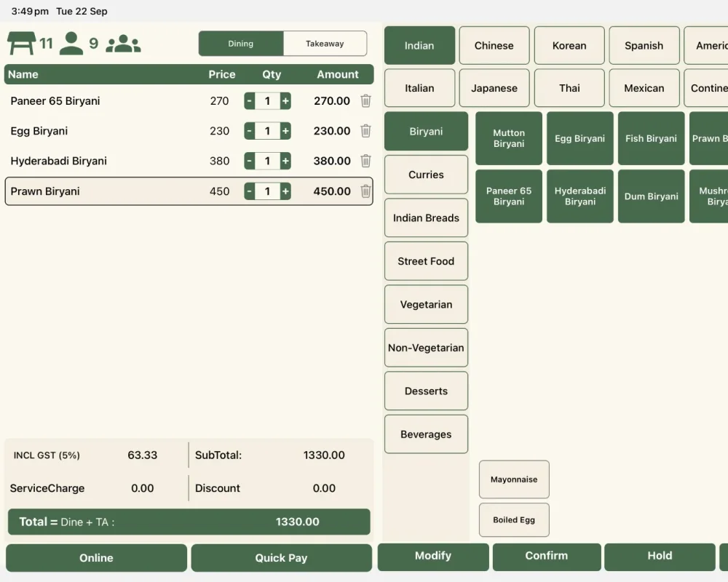Decrease Paneer 65 Biryani quantity with minus

click(250, 100)
